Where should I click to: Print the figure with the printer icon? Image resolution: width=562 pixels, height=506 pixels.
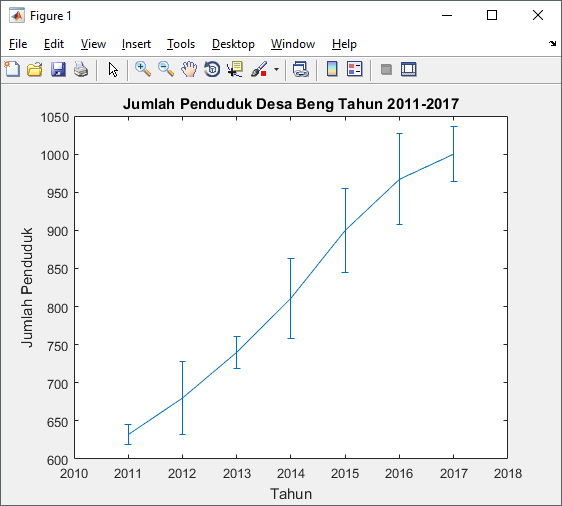tap(81, 69)
